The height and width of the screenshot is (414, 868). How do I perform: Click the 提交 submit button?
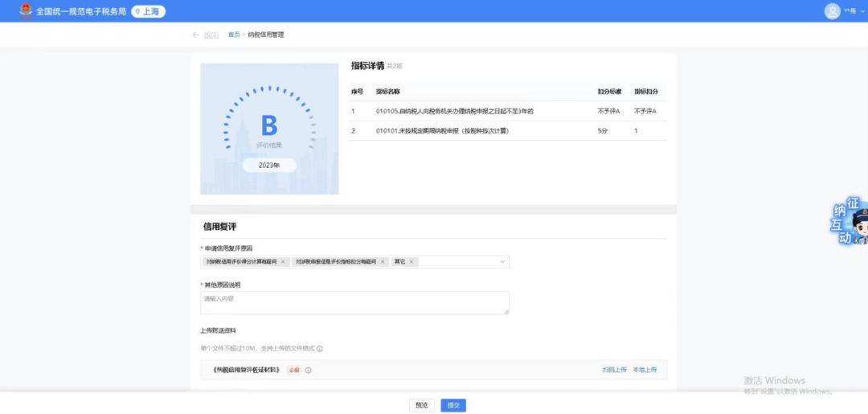coord(453,405)
